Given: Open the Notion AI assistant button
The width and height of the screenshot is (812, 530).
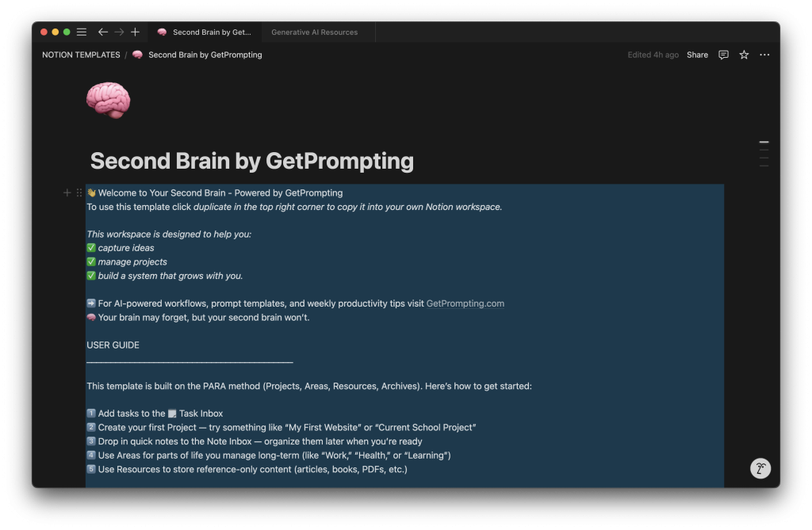Looking at the screenshot, I should click(x=760, y=468).
